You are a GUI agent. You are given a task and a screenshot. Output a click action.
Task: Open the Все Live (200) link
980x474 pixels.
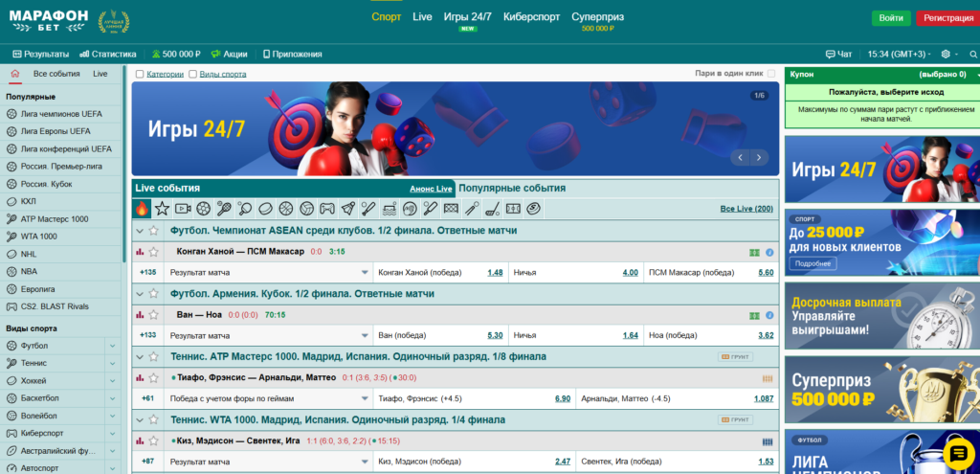pyautogui.click(x=746, y=209)
